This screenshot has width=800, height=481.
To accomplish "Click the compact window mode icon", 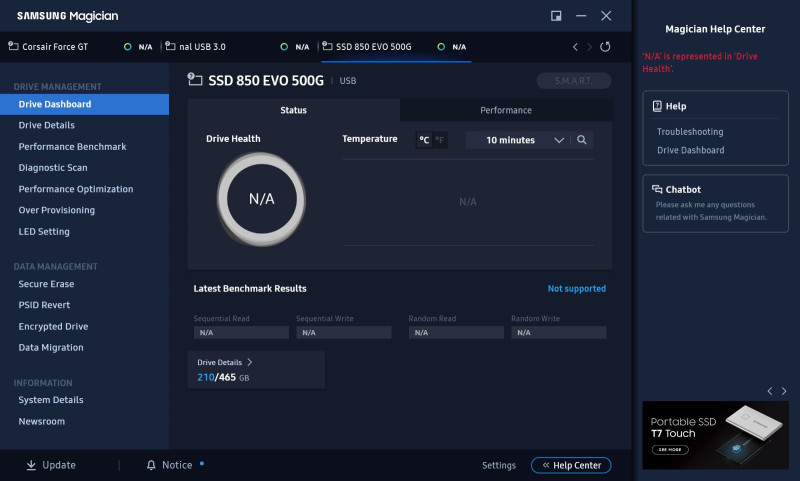I will (x=556, y=16).
